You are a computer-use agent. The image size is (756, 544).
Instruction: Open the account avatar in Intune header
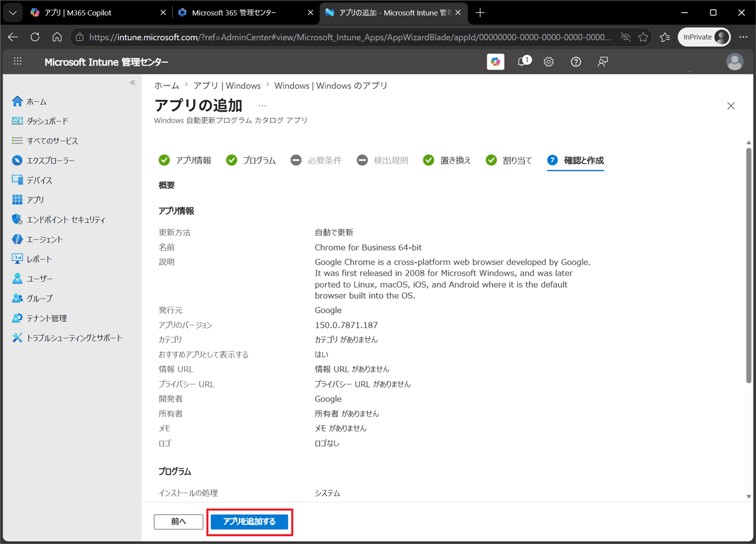(x=734, y=61)
